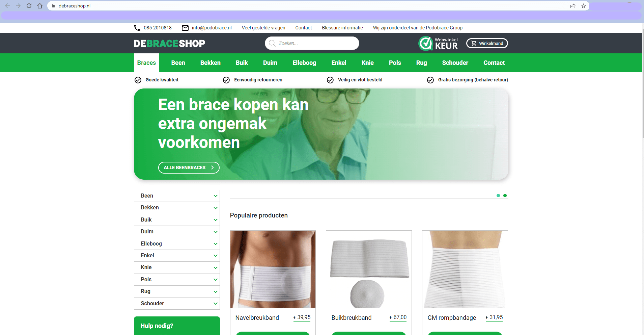This screenshot has height=335, width=644.
Task: Expand the Been sidebar category
Action: 215,196
